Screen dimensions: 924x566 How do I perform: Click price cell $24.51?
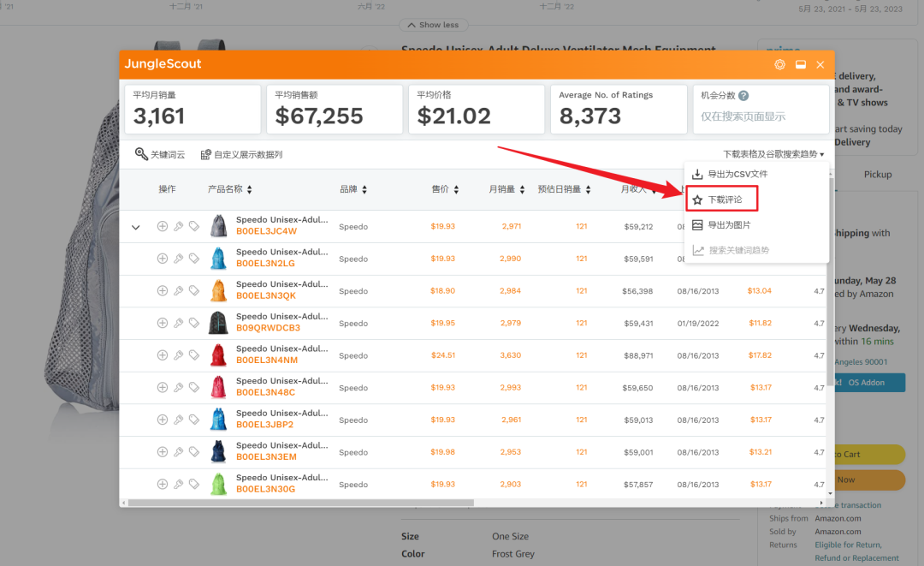443,355
